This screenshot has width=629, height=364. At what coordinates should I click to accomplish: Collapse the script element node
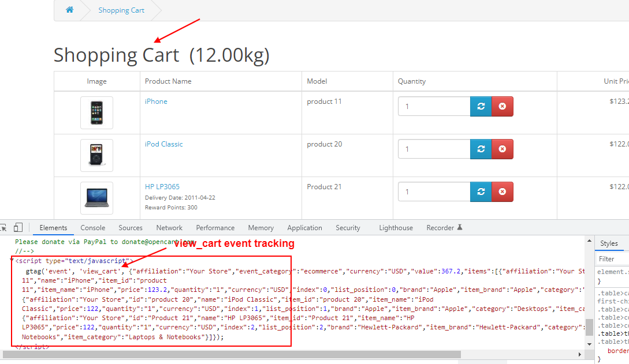coord(12,261)
